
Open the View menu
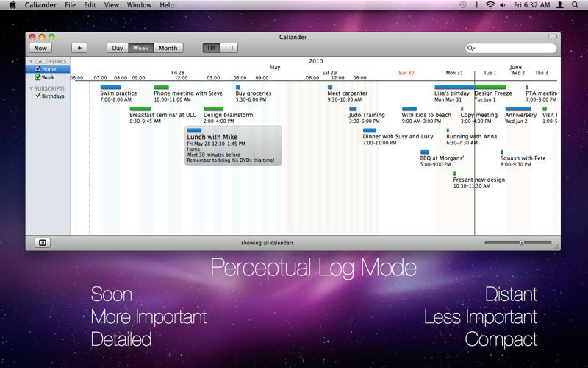[112, 5]
